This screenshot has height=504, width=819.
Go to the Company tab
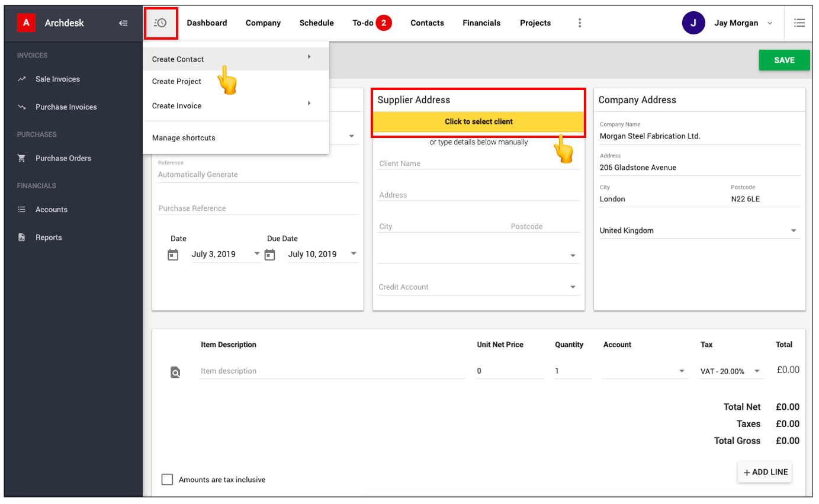point(263,23)
